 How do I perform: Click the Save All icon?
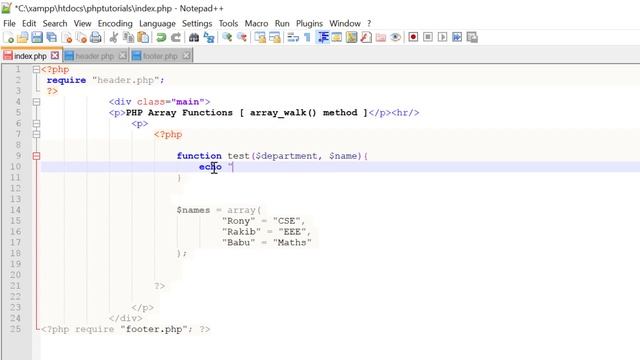[52, 38]
